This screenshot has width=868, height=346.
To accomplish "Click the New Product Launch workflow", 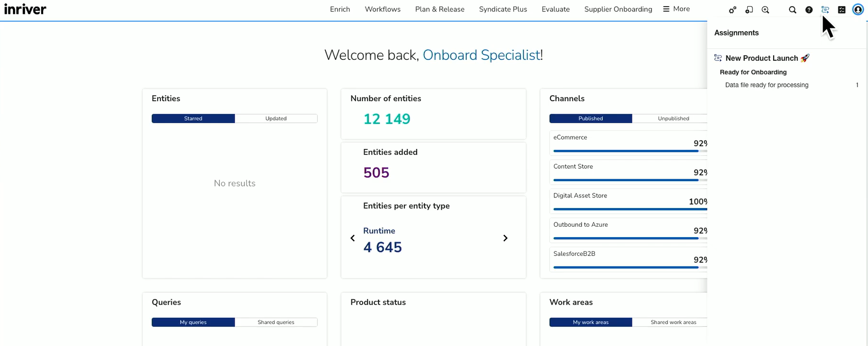I will [761, 58].
